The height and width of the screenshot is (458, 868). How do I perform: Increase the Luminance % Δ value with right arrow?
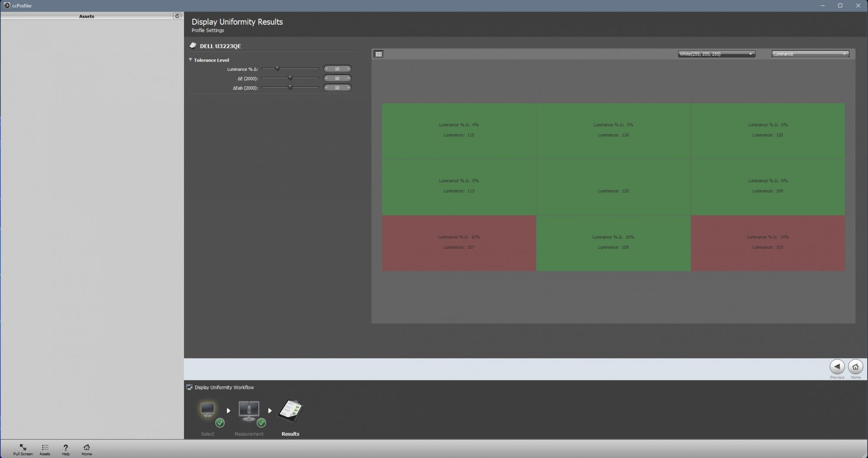pyautogui.click(x=348, y=69)
